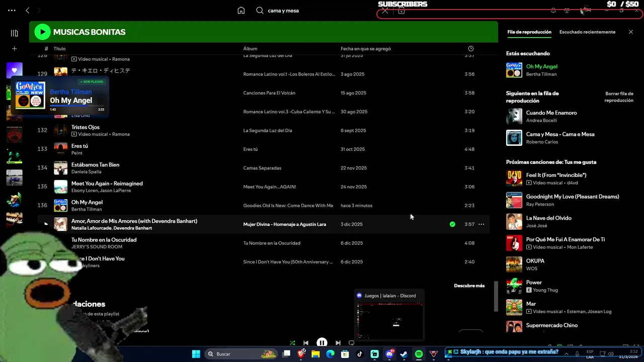Sort by duration clock icon
This screenshot has width=644, height=362.
pos(471,49)
